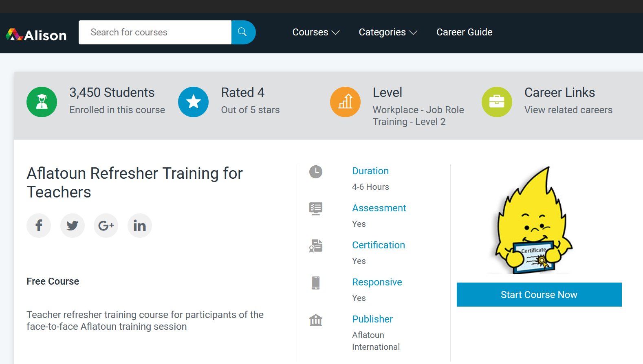Click the Enrolled in this course text

pyautogui.click(x=117, y=110)
